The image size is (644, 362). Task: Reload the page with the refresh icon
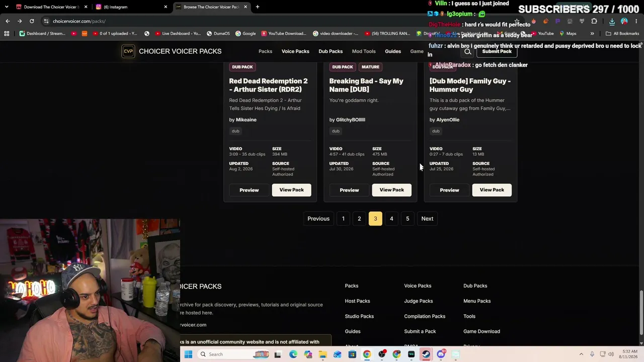[32, 21]
